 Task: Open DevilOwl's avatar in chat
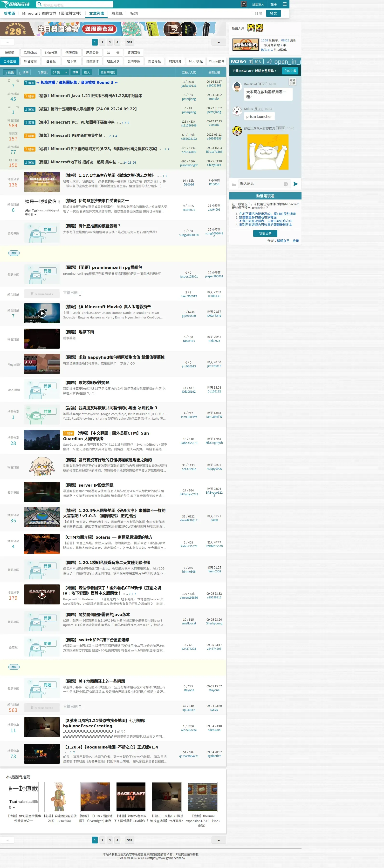237,87
